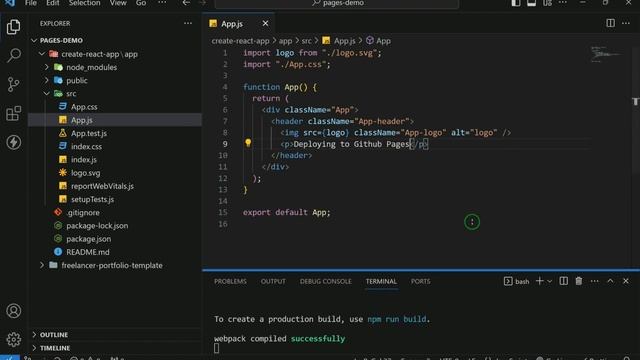The width and height of the screenshot is (640, 360).
Task: Open the Edit menu
Action: point(53,3)
